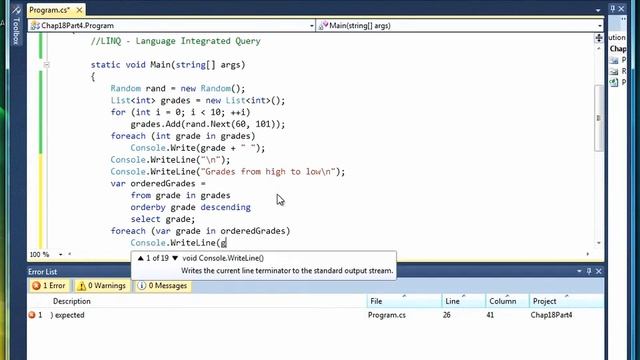Open the 100 % zoom dropdown

tap(60, 255)
